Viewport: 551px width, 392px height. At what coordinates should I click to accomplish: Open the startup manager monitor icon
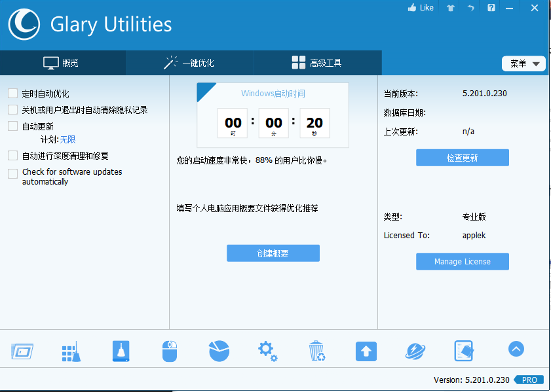pyautogui.click(x=22, y=351)
